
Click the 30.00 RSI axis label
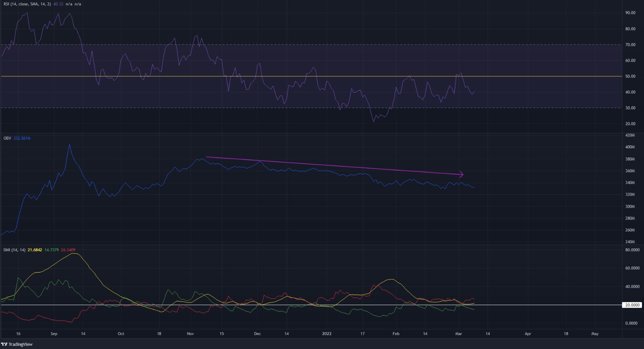pyautogui.click(x=630, y=108)
